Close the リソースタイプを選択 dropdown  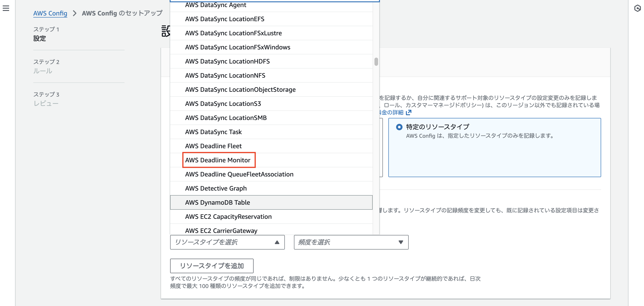coord(227,242)
